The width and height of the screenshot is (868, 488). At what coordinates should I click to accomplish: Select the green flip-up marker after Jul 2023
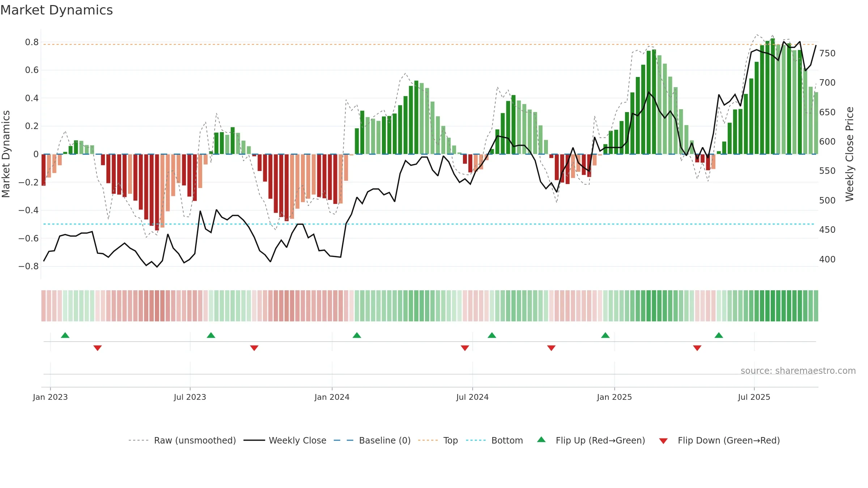coord(211,335)
